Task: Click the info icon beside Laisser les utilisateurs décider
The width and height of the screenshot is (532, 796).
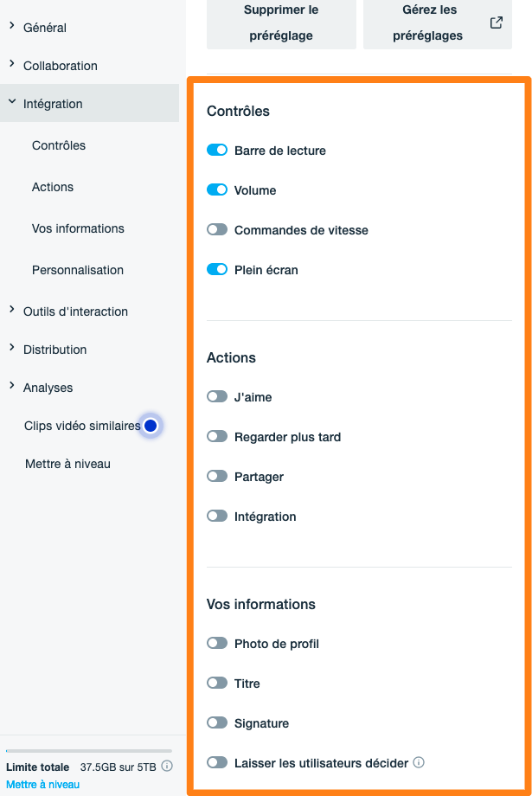Action: 419,762
